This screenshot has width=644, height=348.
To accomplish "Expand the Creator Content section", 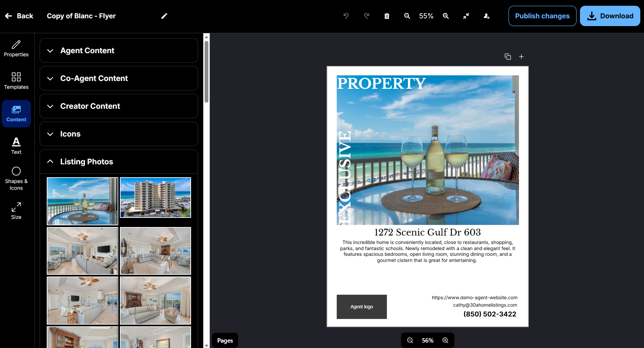I will click(x=119, y=106).
